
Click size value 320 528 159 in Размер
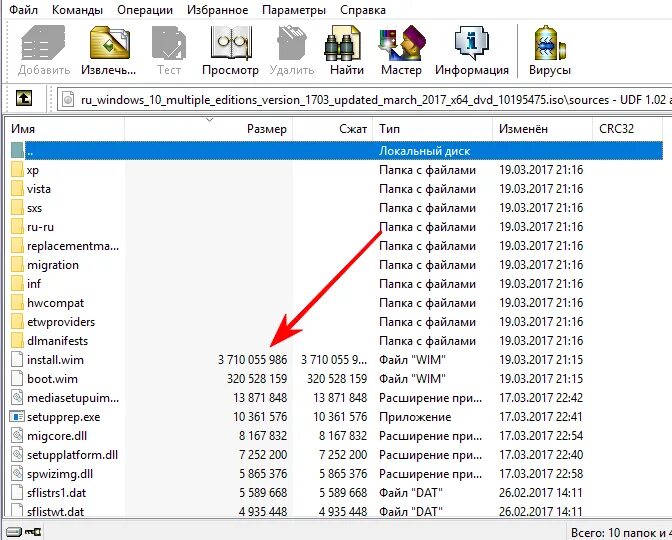coord(257,379)
